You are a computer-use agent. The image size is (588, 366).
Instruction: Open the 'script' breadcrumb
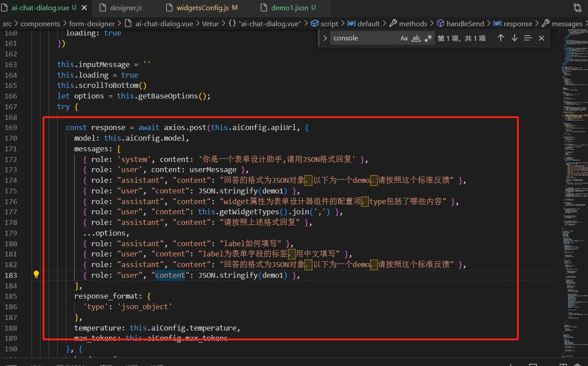pos(324,24)
